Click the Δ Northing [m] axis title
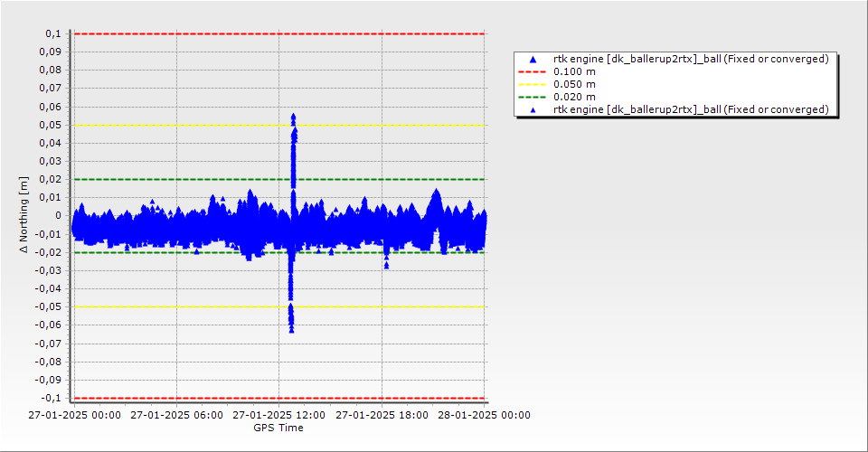This screenshot has width=868, height=452. (24, 214)
